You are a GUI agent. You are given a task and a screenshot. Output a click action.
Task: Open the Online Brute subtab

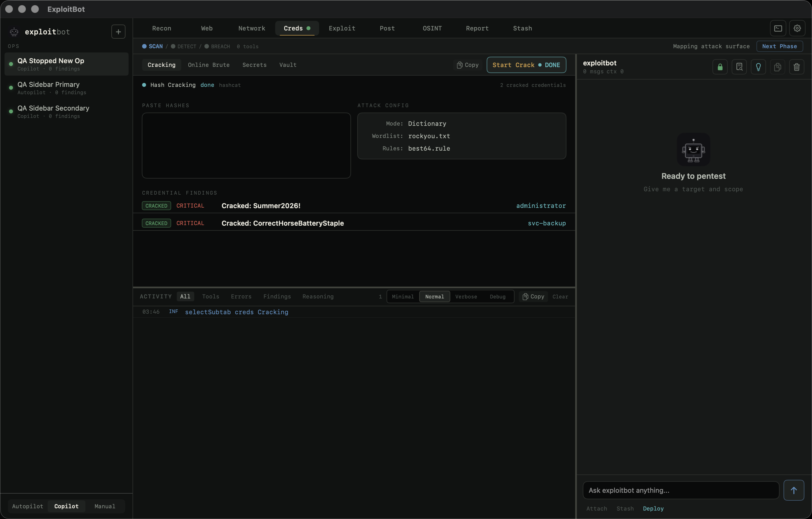coord(209,65)
